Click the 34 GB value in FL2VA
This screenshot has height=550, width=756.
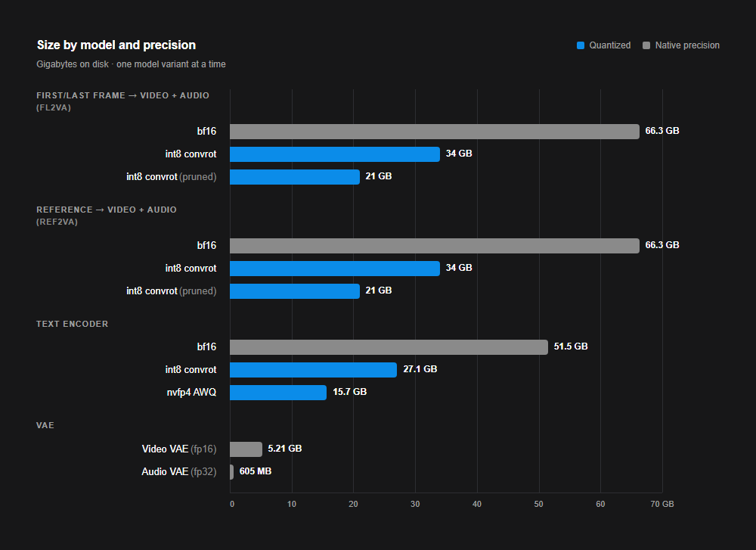[459, 154]
